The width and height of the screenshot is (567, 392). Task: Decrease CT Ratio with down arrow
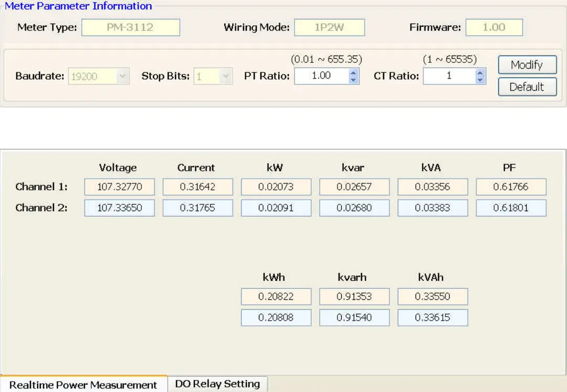(x=480, y=80)
